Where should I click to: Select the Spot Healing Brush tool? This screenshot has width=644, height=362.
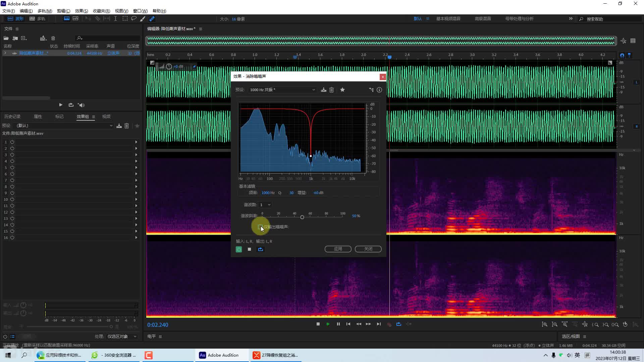click(x=152, y=19)
